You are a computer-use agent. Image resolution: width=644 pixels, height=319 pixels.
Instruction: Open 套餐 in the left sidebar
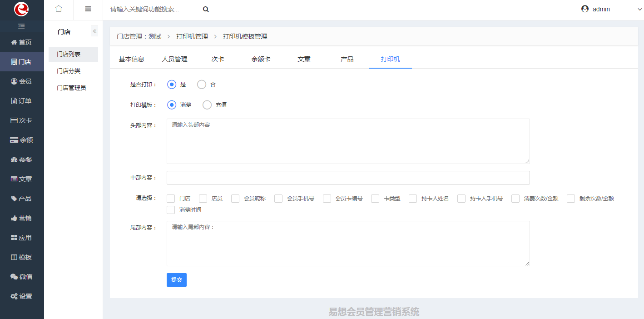22,159
